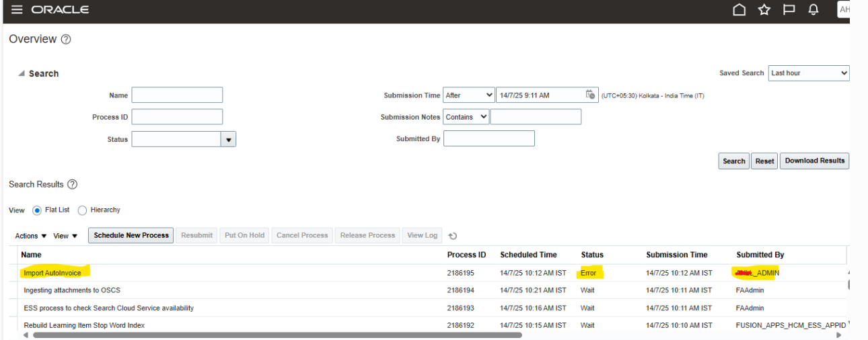The width and height of the screenshot is (868, 340).
Task: Open help icon next to Search Results
Action: (x=73, y=184)
